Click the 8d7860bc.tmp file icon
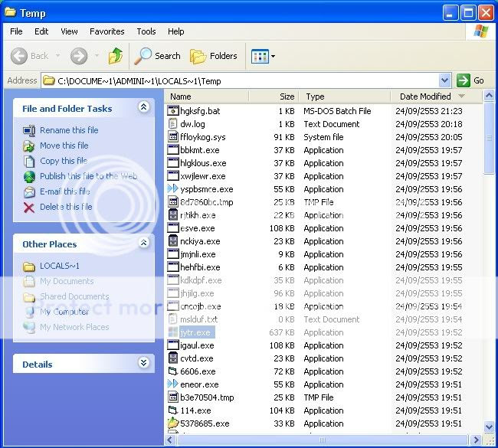 click(x=173, y=202)
